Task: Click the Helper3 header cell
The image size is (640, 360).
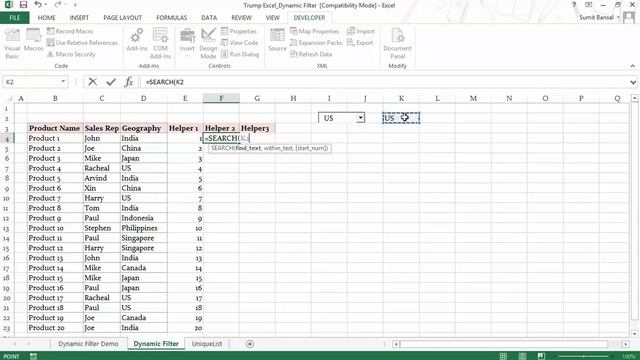Action: (257, 128)
